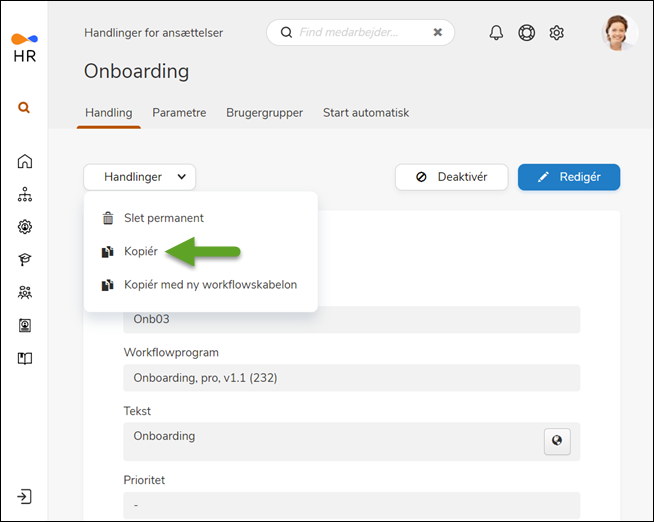The width and height of the screenshot is (654, 522).
Task: Open the people group sidebar icon
Action: point(25,293)
